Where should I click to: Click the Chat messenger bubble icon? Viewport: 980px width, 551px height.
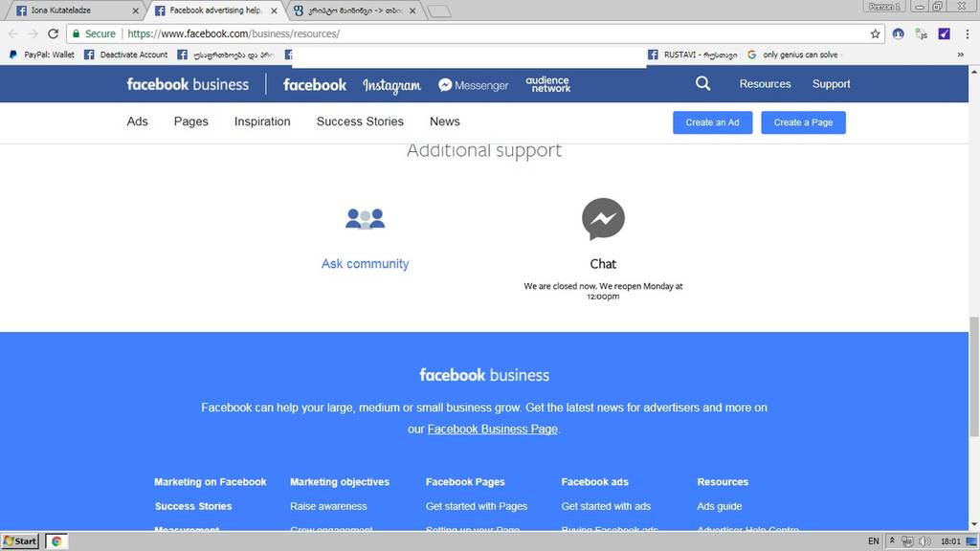point(603,219)
